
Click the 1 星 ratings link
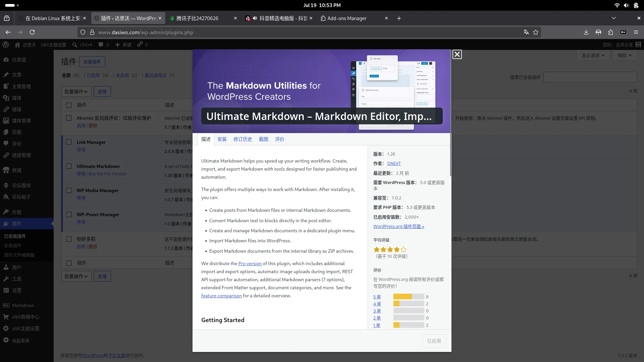click(x=377, y=325)
